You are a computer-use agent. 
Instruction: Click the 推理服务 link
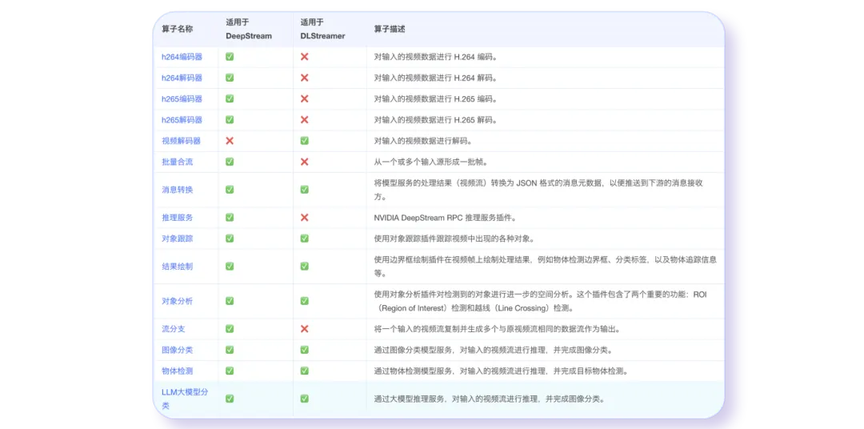tap(177, 217)
